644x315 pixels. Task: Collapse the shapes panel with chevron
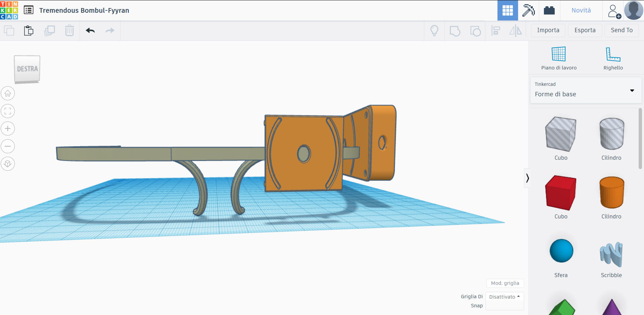[527, 178]
